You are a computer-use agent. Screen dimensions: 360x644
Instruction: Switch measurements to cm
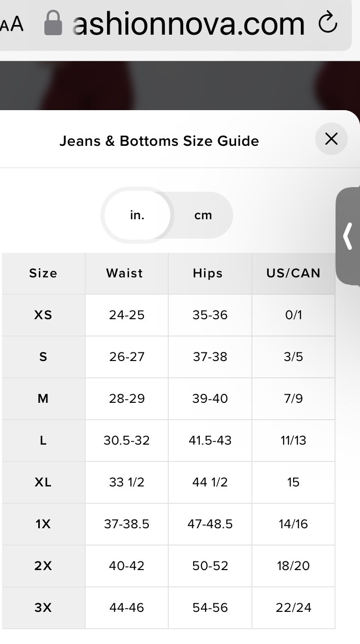pyautogui.click(x=203, y=215)
